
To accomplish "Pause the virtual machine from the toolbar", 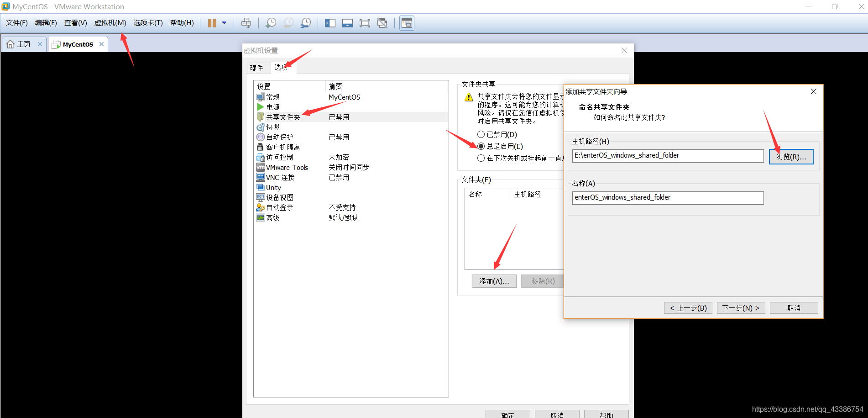I will pyautogui.click(x=212, y=23).
